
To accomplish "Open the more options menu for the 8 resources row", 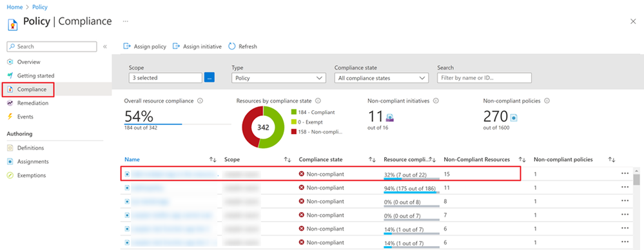I will pos(625,201).
